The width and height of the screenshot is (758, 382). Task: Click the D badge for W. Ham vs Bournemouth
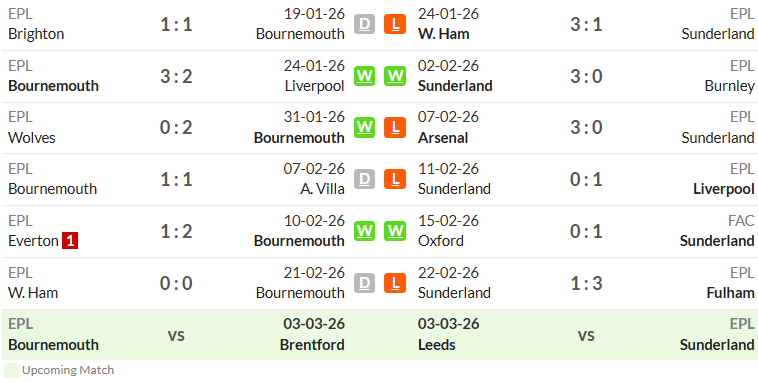pos(364,283)
